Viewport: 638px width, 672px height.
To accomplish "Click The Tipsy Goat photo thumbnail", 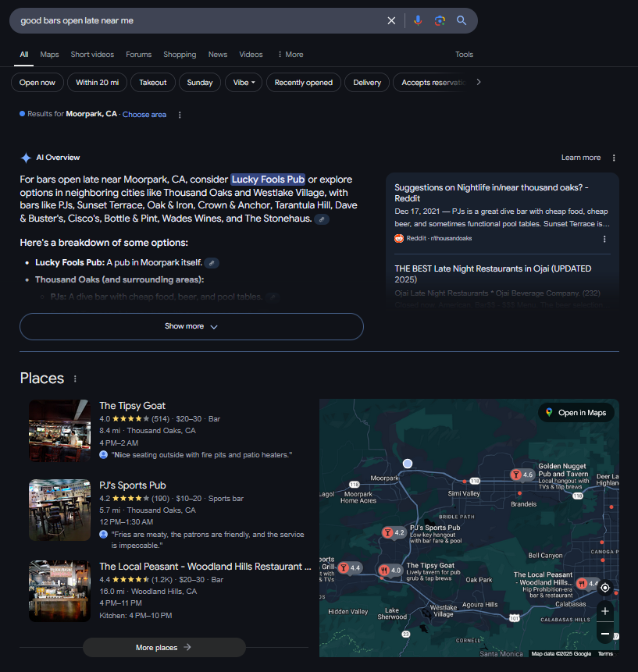I will pos(59,431).
